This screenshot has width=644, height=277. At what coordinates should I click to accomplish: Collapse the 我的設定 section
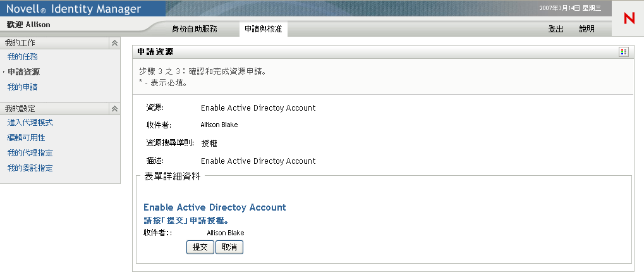point(114,109)
